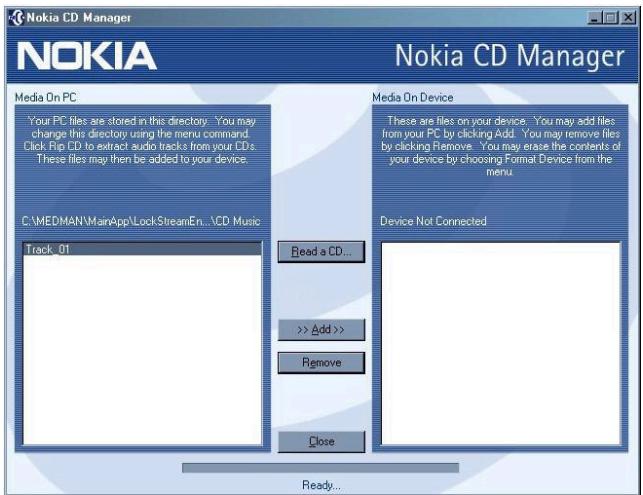The image size is (643, 495).
Task: Click the Nokia CD Manager banner heading
Action: pyautogui.click(x=509, y=56)
